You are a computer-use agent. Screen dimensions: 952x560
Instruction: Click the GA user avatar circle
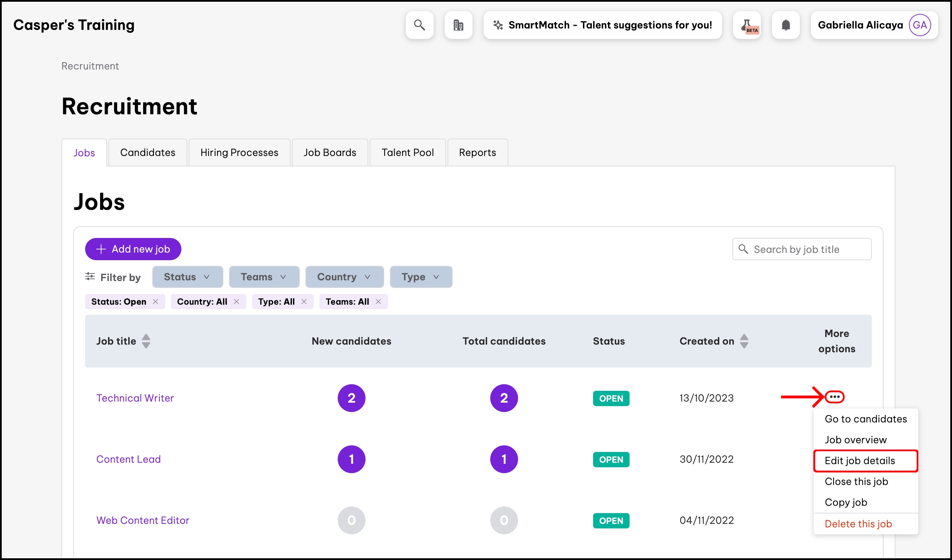919,25
